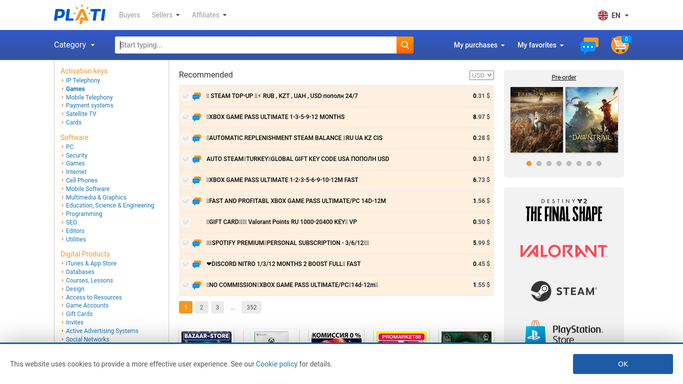Screen dimensions: 683x384
Task: Accept cookies with the OK button
Action: click(622, 364)
